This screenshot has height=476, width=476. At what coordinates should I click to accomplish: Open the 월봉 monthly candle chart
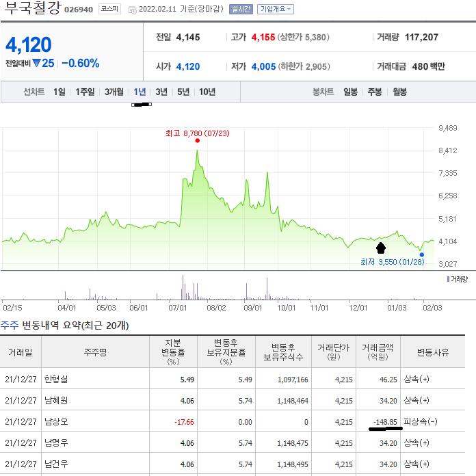click(399, 92)
